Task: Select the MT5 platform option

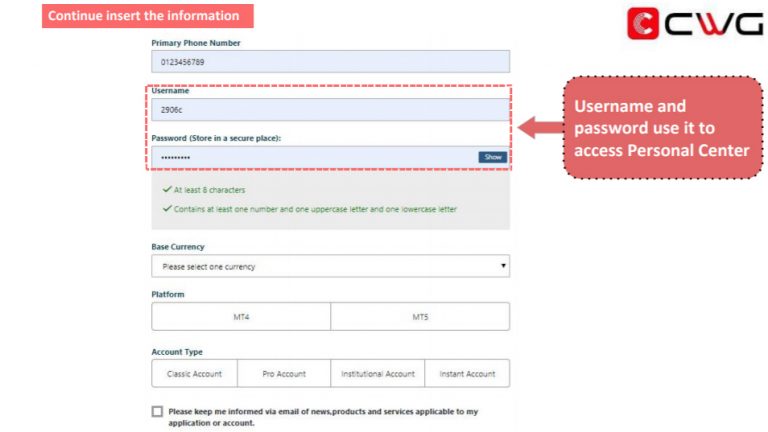Action: point(420,316)
